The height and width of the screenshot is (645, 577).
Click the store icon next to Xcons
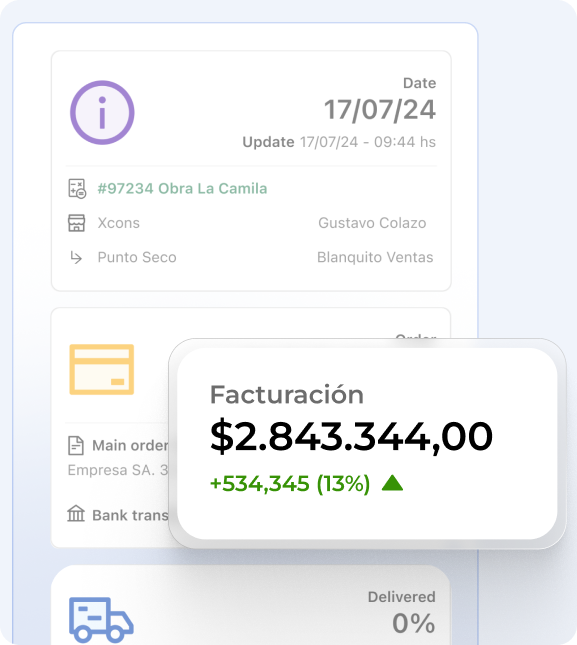(76, 223)
